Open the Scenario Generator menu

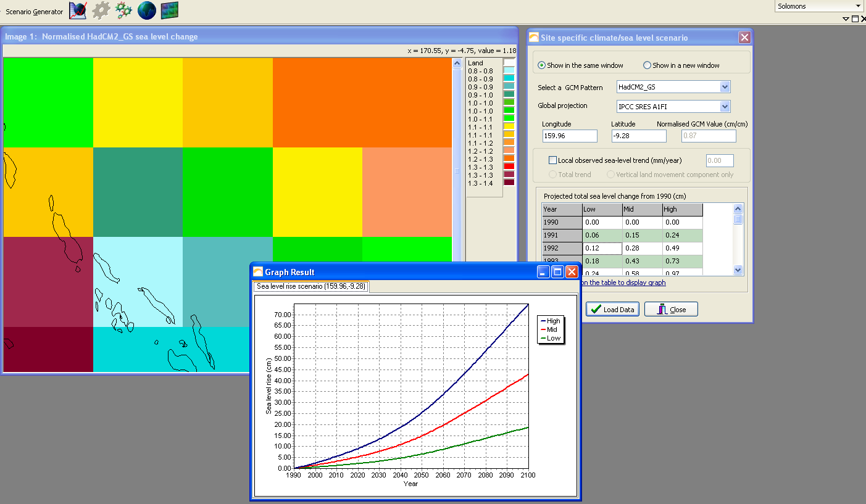click(x=35, y=12)
